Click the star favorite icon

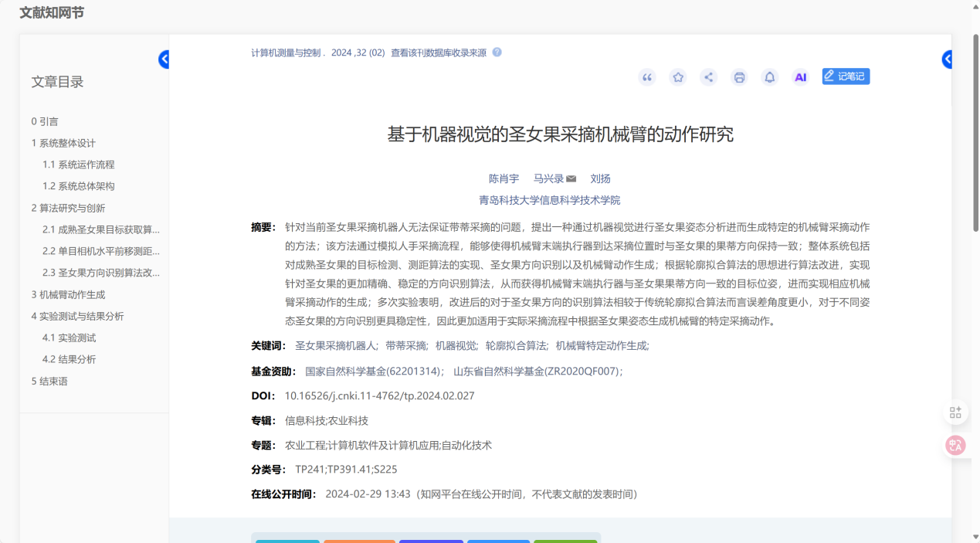tap(678, 77)
